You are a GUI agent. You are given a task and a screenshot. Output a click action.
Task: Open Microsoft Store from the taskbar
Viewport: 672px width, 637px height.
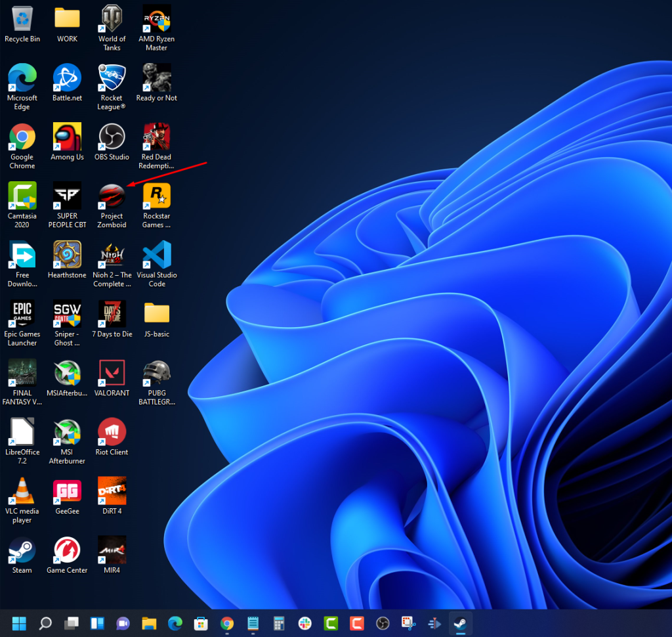click(201, 623)
